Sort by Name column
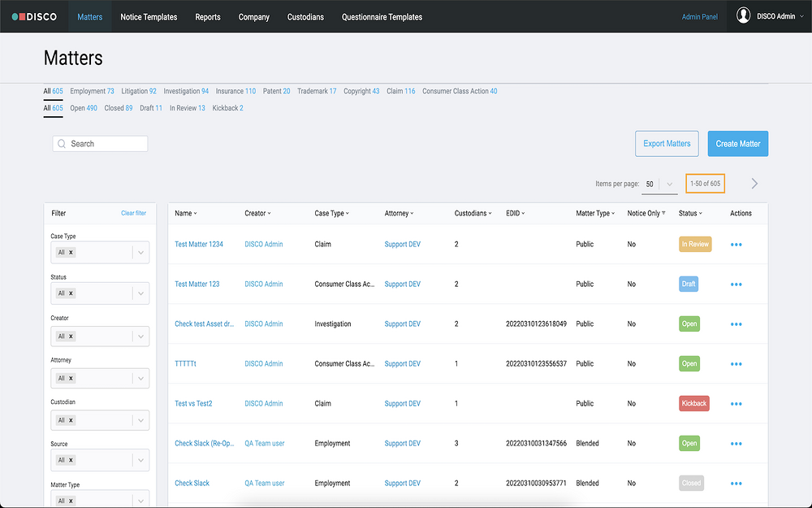This screenshot has height=508, width=812. [x=185, y=213]
